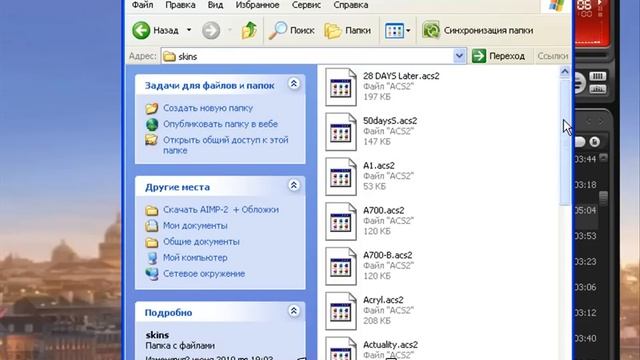Collapse the Задачи для файлов и папок panel
The height and width of the screenshot is (360, 640).
pos(294,84)
